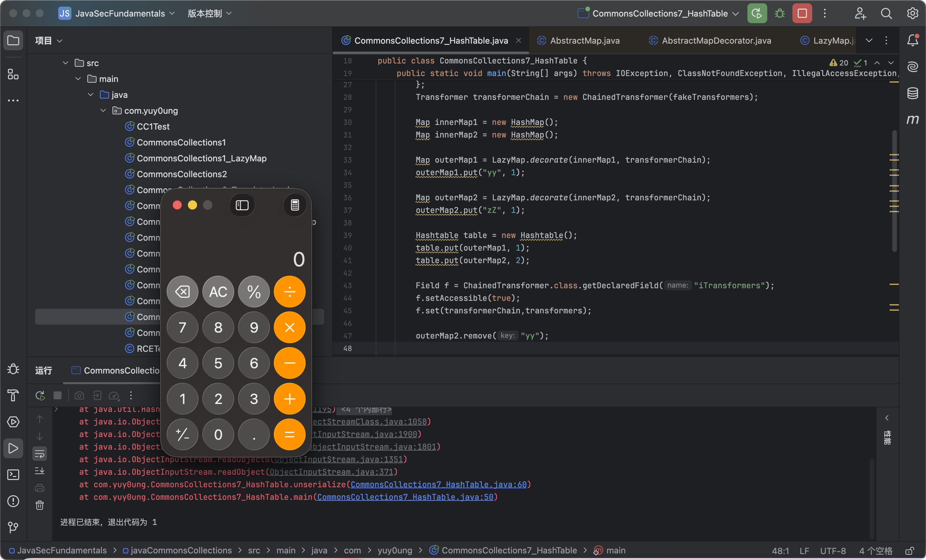Collapse the src folder in project tree
Viewport: 926px width, 560px height.
tap(65, 63)
